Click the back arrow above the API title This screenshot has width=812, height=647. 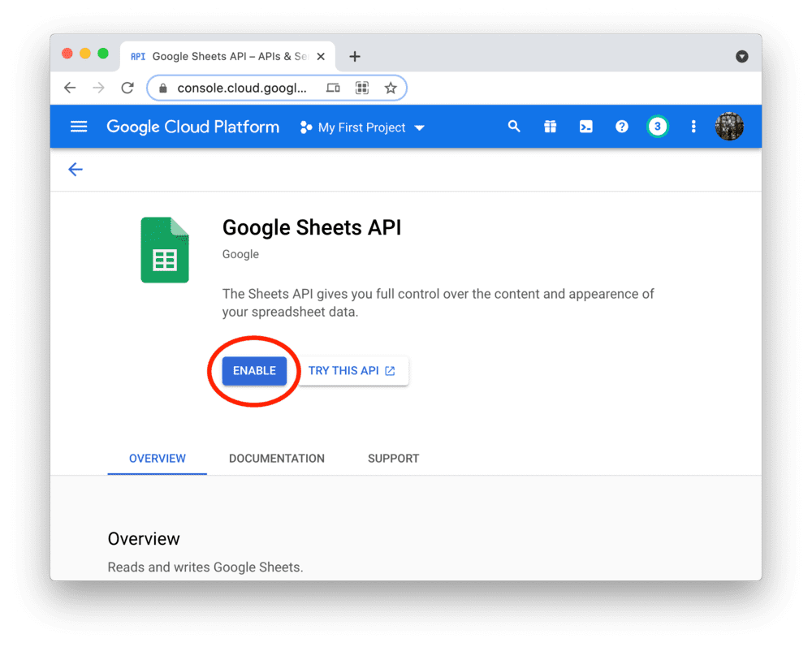coord(76,170)
